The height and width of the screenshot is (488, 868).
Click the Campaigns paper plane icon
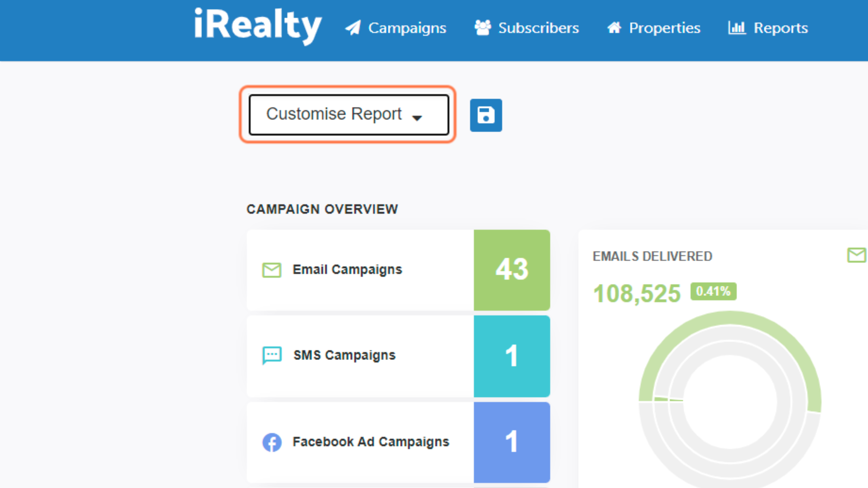[353, 28]
